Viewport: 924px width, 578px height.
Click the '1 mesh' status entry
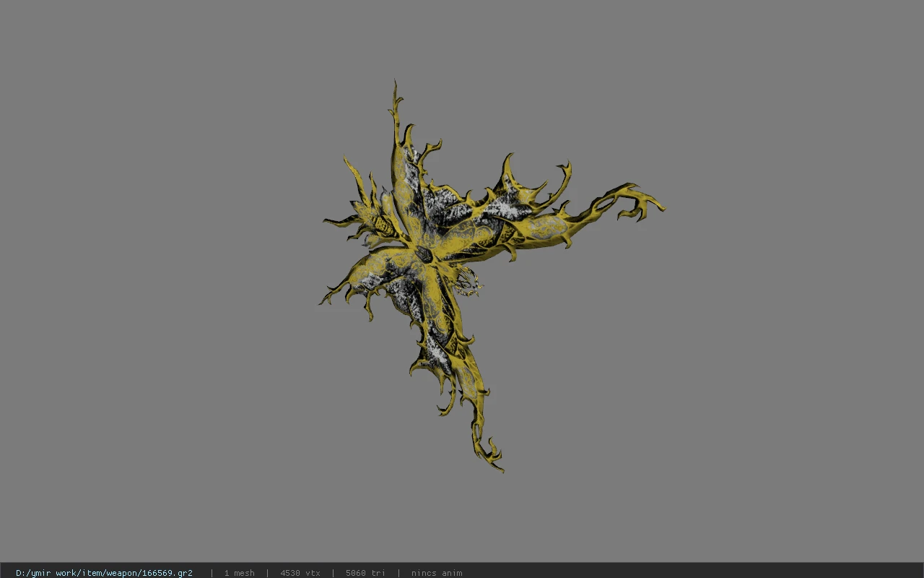pos(239,573)
